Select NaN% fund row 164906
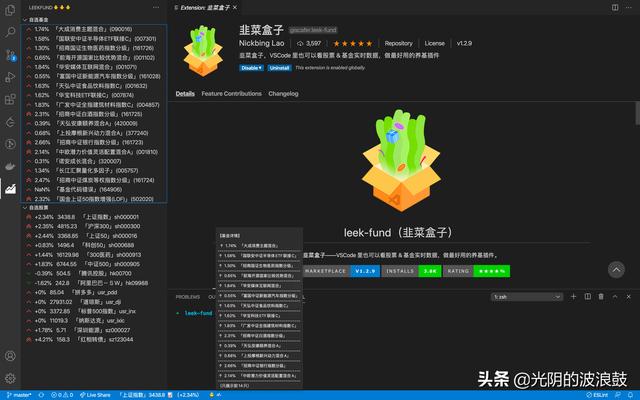The image size is (640, 400). click(x=94, y=189)
